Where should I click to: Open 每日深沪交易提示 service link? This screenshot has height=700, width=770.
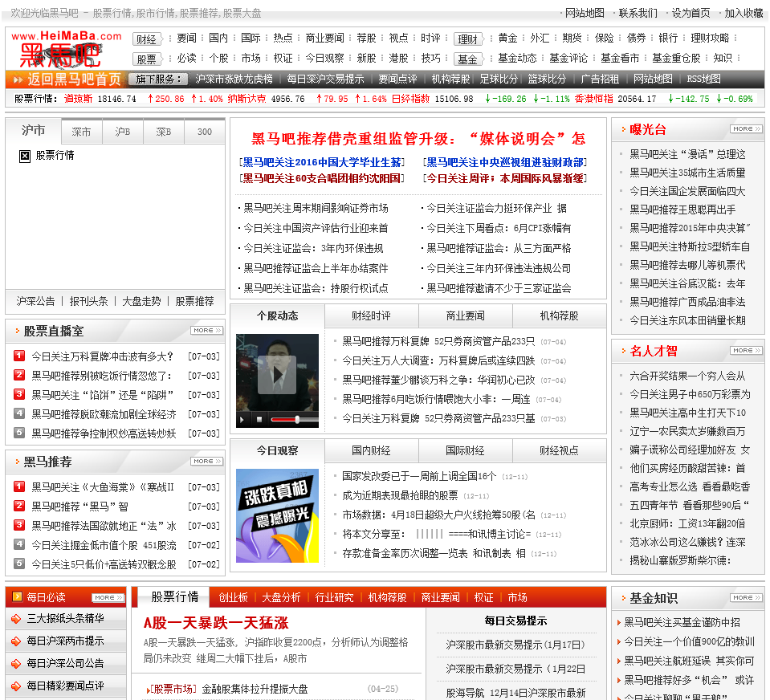(325, 79)
